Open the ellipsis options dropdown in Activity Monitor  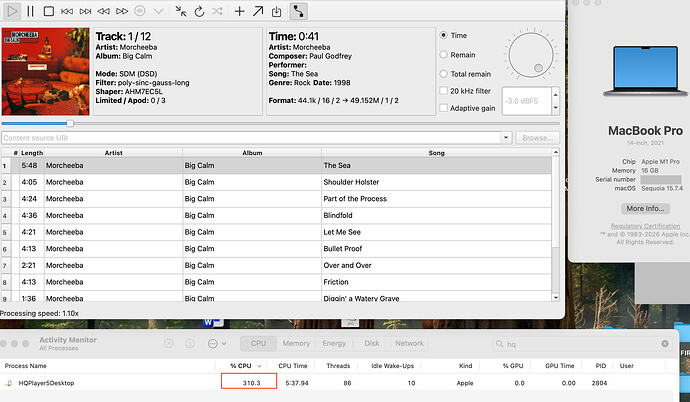(217, 344)
